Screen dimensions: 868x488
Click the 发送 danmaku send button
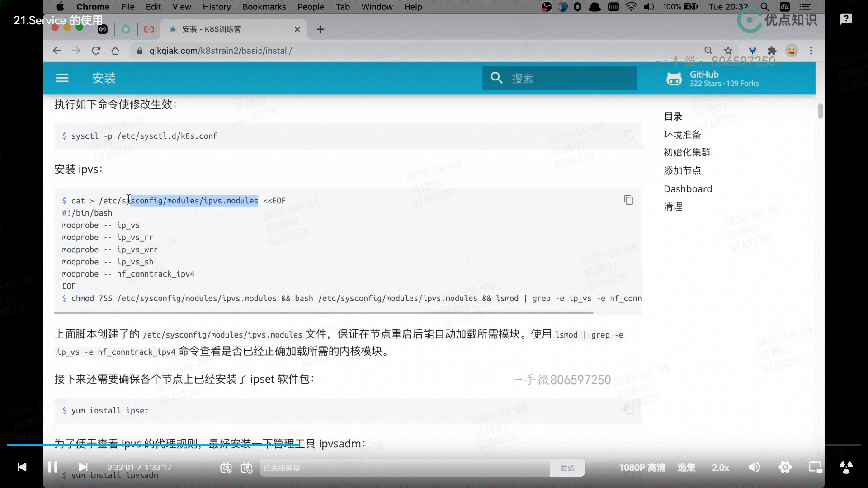[567, 468]
